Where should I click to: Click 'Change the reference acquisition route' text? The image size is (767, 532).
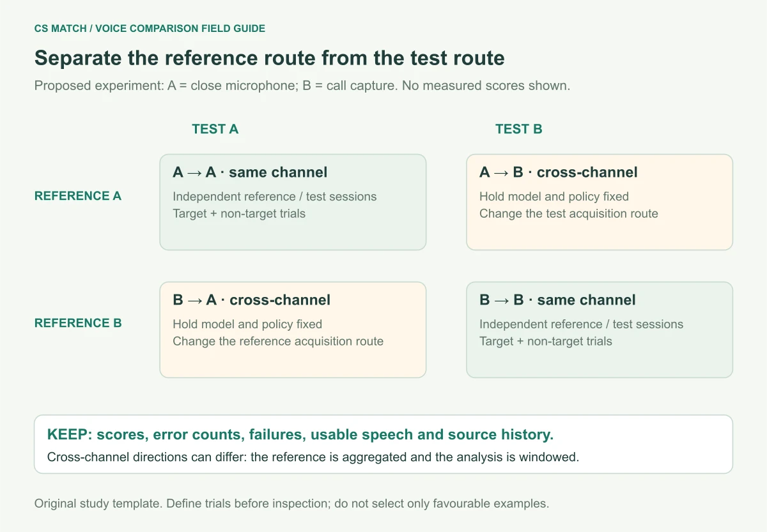coord(278,341)
